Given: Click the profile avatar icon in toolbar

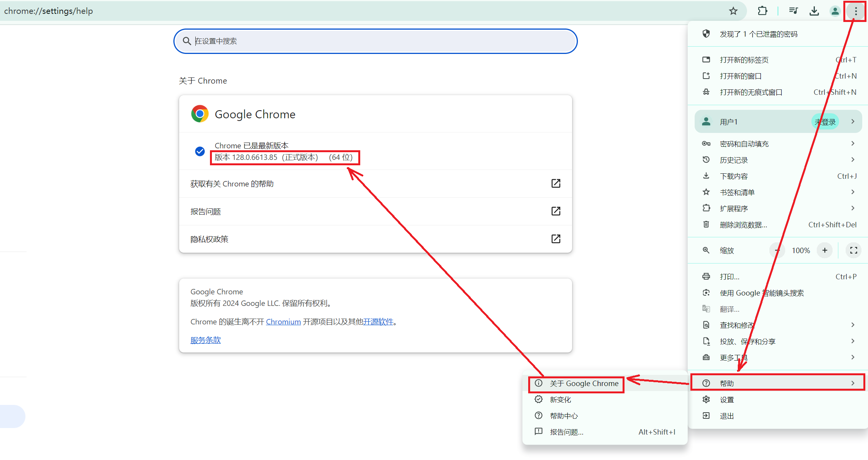Looking at the screenshot, I should 835,11.
